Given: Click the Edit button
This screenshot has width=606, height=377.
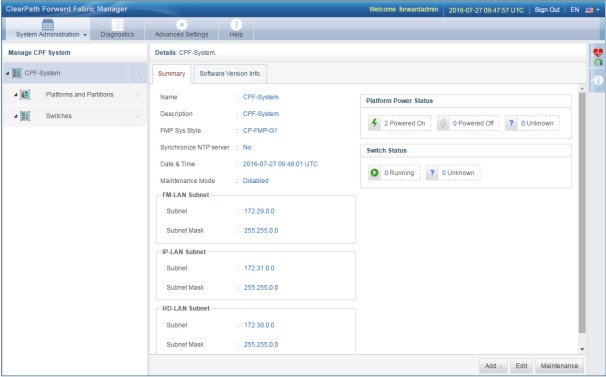Looking at the screenshot, I should (521, 366).
